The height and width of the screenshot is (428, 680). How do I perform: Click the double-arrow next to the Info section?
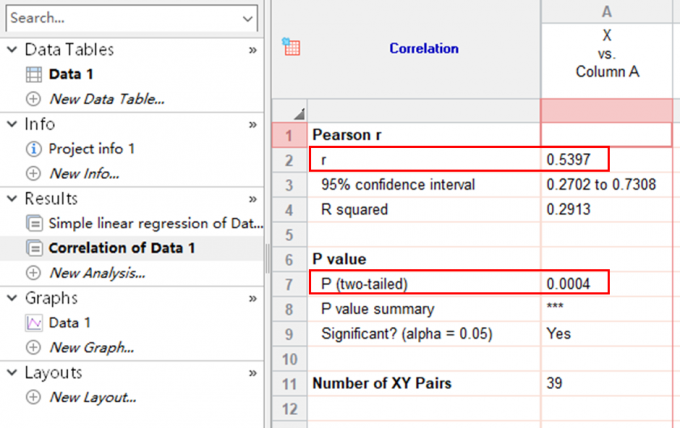(x=253, y=124)
